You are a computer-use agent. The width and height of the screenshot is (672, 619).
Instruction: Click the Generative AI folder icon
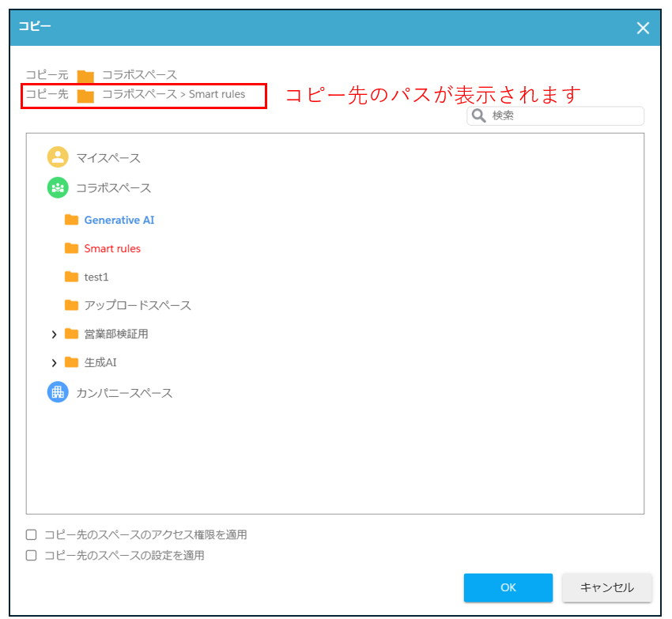pos(71,220)
